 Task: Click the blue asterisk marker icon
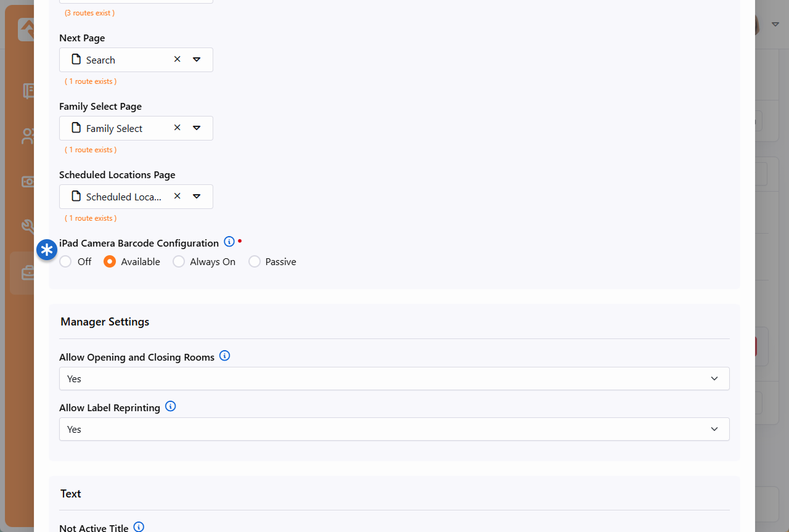tap(47, 250)
